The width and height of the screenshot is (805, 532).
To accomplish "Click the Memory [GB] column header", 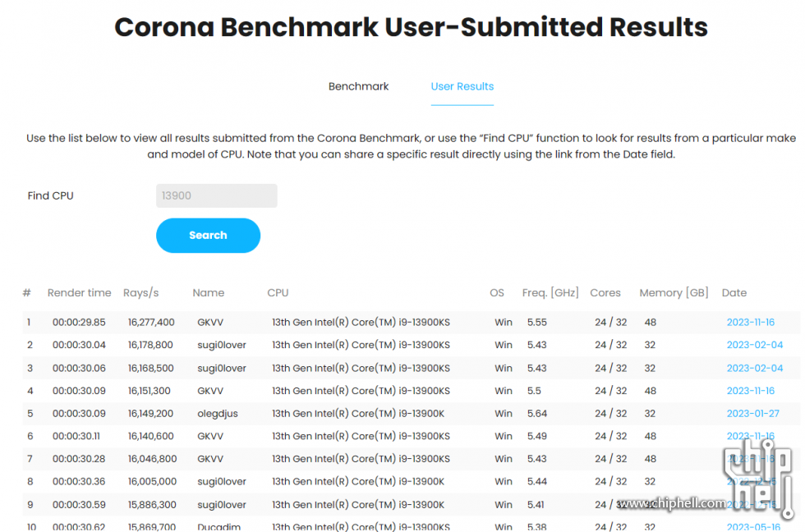I will tap(674, 293).
